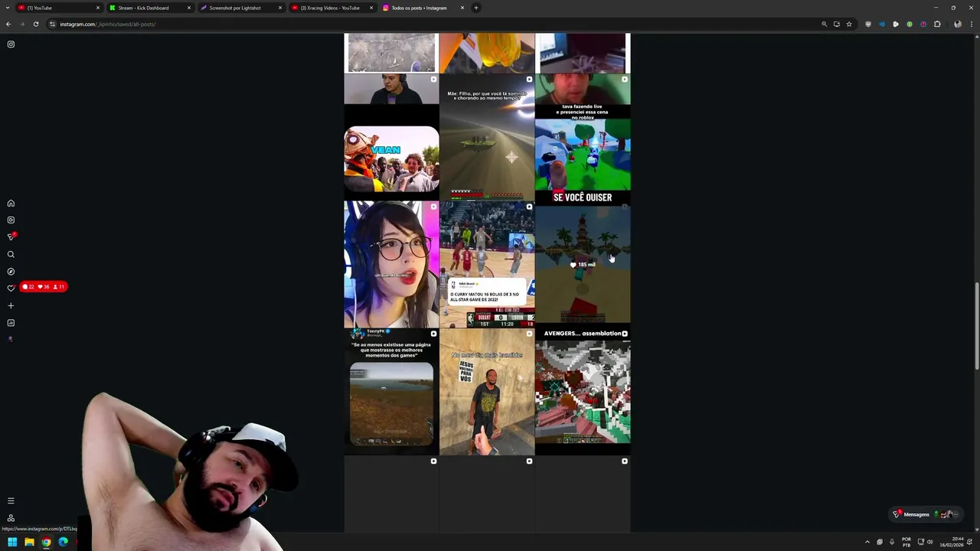The image size is (980, 551).
Task: Open the Meta apps icon at sidebar bottom
Action: (11, 518)
